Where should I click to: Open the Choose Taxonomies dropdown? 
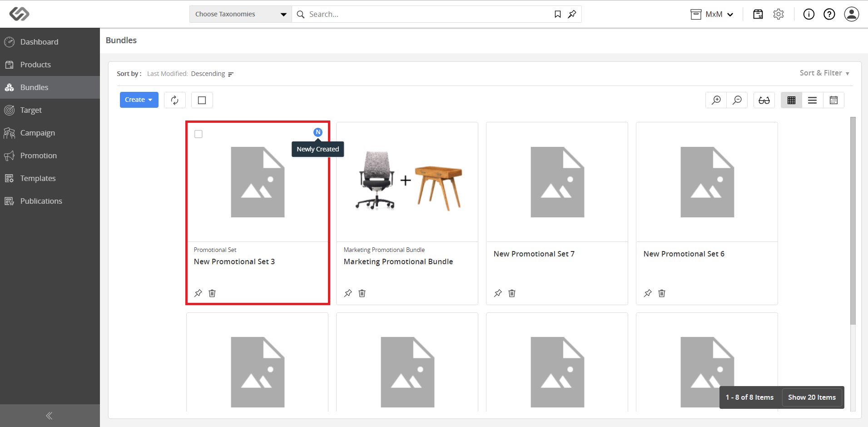click(241, 14)
